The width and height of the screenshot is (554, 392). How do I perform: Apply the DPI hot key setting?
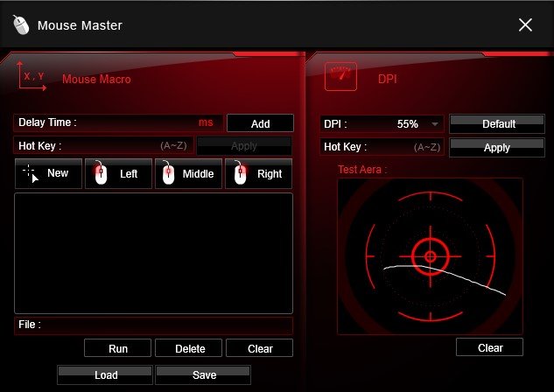point(497,147)
